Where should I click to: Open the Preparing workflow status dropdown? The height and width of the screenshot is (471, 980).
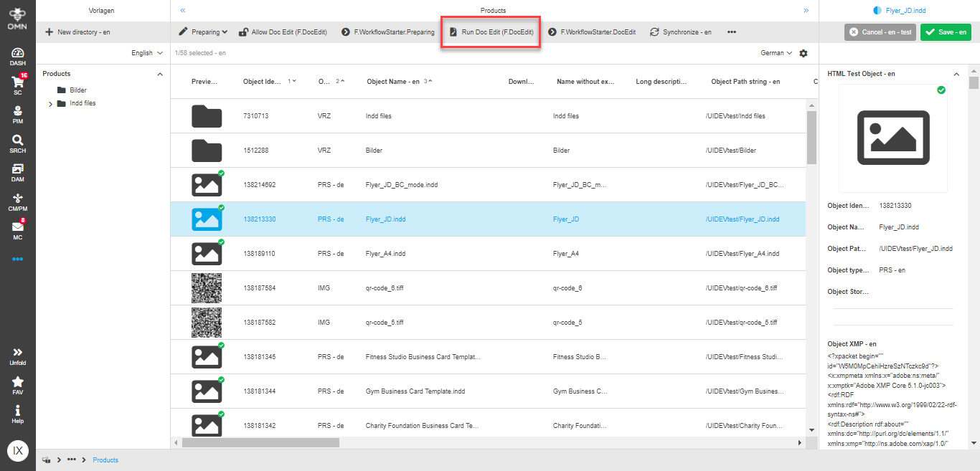pyautogui.click(x=203, y=32)
